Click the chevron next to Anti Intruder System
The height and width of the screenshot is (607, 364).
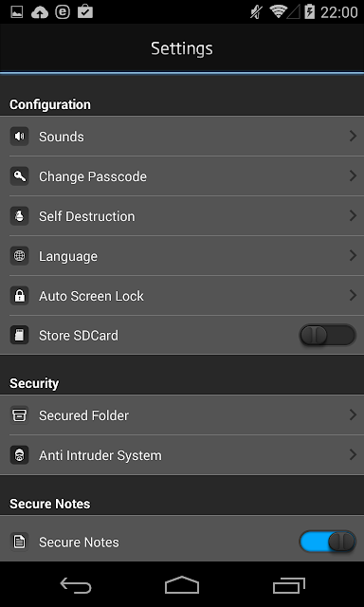coord(353,455)
